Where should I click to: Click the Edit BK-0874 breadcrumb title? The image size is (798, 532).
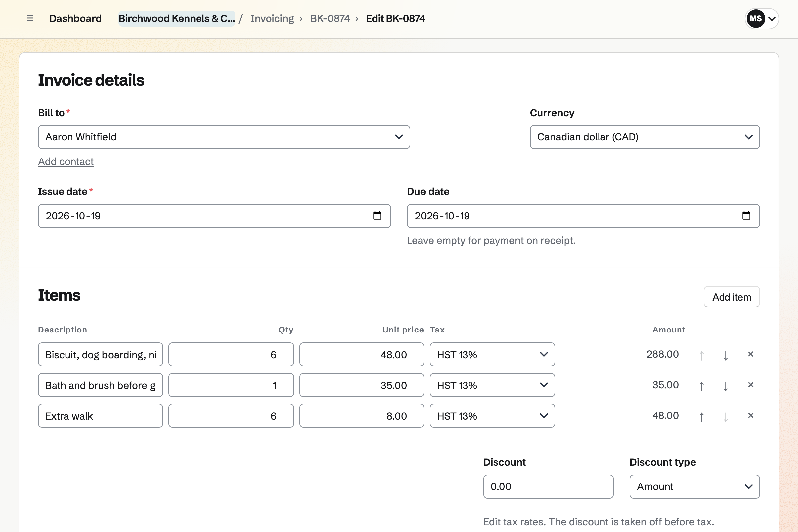(x=395, y=18)
